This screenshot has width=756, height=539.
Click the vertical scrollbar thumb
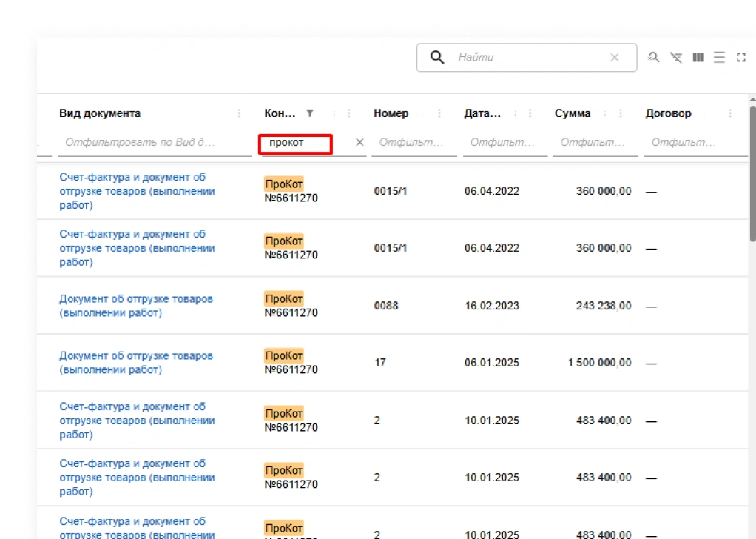point(752,173)
